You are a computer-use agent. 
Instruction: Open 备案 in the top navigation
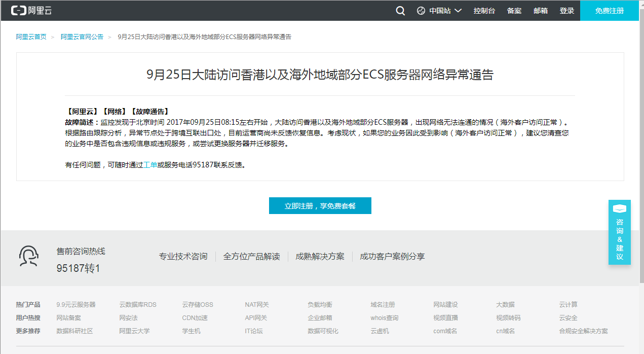pyautogui.click(x=514, y=11)
